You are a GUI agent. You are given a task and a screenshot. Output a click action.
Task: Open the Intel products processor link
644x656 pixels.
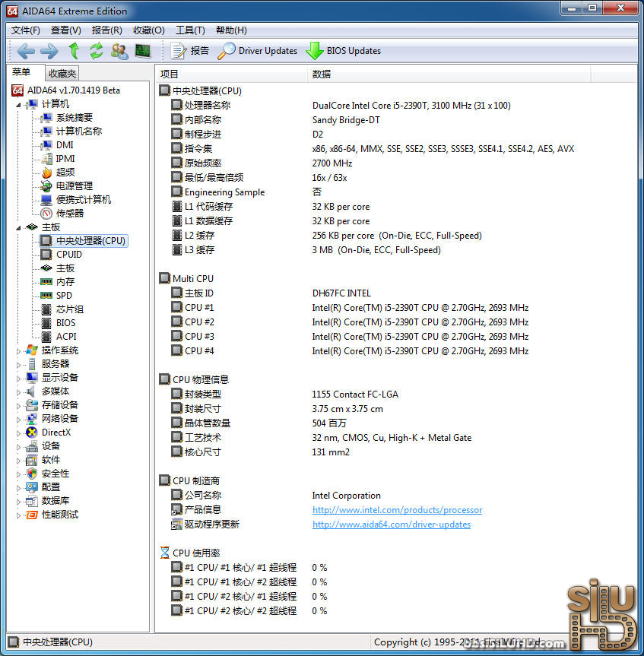tap(397, 510)
